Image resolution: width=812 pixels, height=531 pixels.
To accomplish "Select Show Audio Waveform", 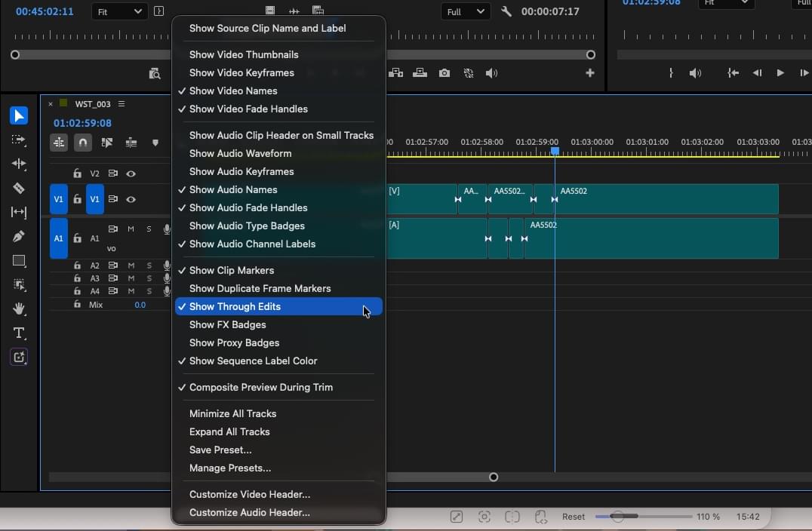I will pyautogui.click(x=278, y=153).
